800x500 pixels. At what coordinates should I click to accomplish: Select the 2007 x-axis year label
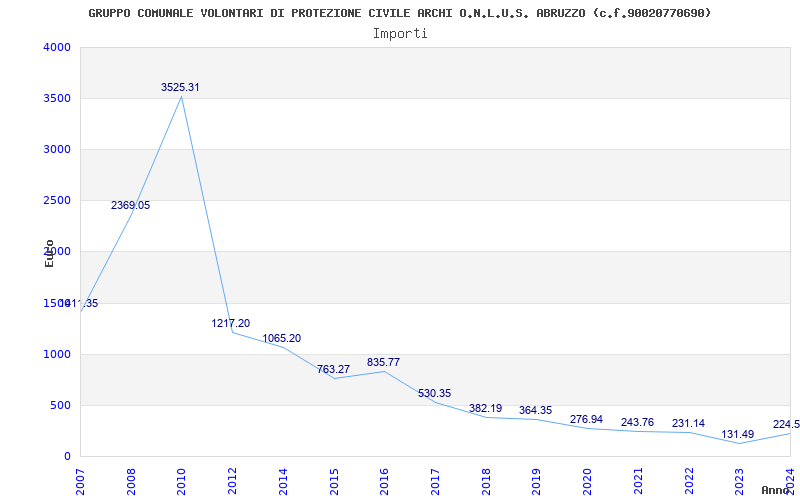point(80,482)
